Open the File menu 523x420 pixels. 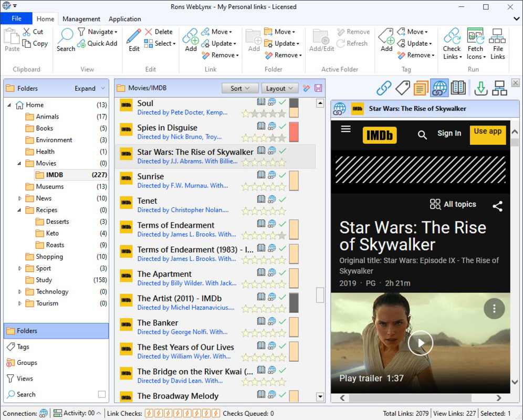tap(16, 18)
